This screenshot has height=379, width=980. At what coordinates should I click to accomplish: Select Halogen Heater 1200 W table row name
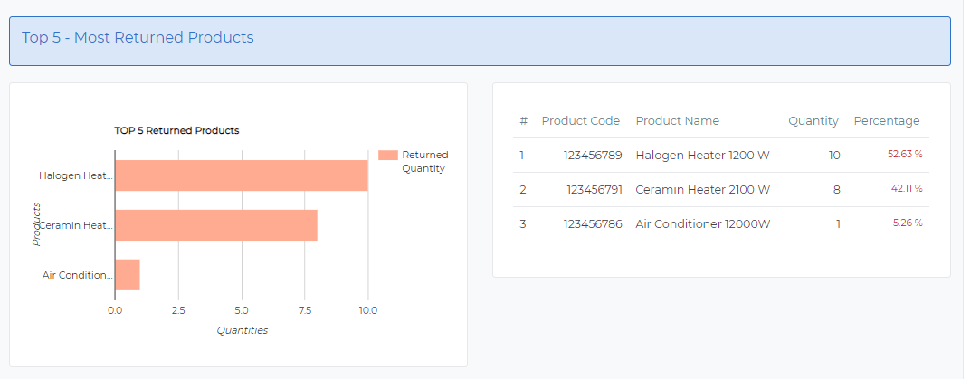tap(702, 156)
